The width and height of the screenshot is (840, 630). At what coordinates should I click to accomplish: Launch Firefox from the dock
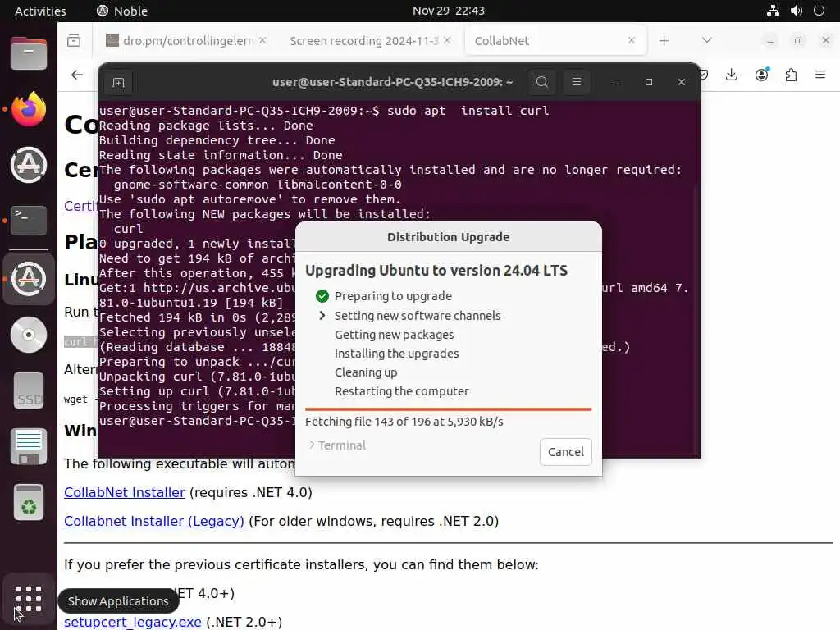(x=29, y=109)
